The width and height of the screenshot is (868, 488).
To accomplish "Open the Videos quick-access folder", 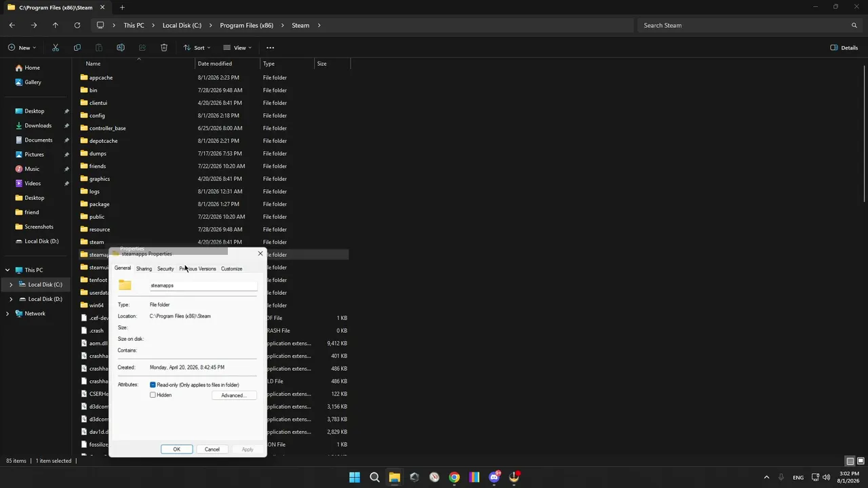I will click(33, 183).
